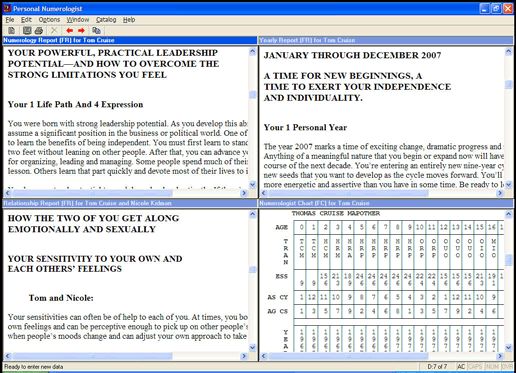Click heading 'Your 1 Personal Year'

(x=305, y=128)
